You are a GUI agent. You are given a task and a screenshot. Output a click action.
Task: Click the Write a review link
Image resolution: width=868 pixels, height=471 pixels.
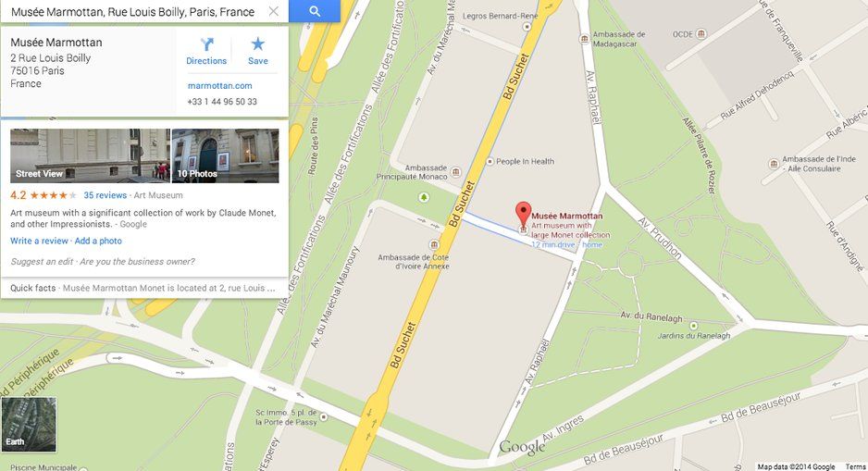(39, 241)
